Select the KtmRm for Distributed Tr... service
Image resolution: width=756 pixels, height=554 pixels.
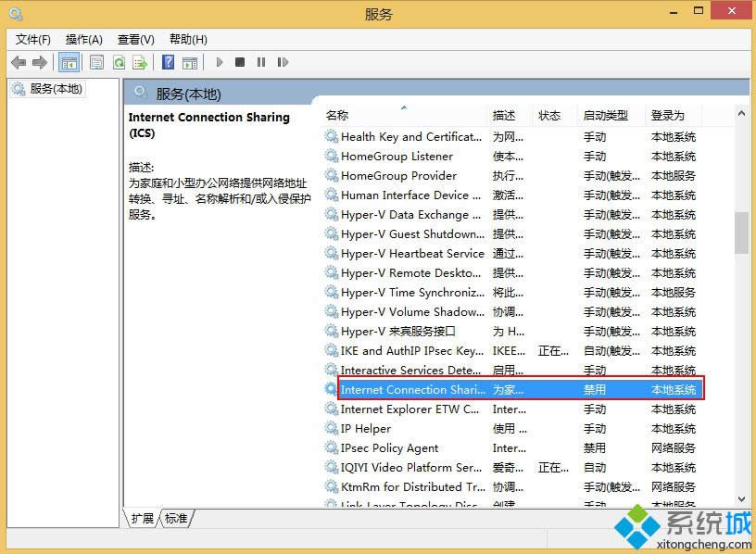511,487
